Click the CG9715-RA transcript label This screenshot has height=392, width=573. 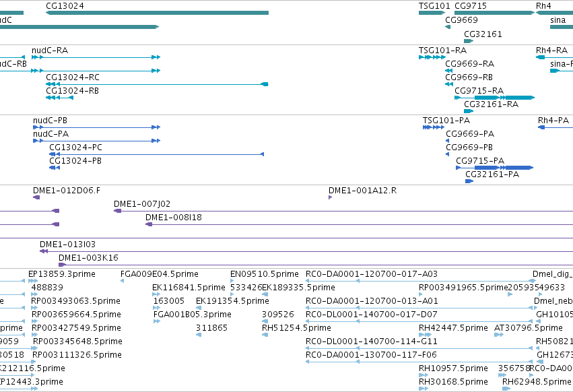tap(479, 91)
